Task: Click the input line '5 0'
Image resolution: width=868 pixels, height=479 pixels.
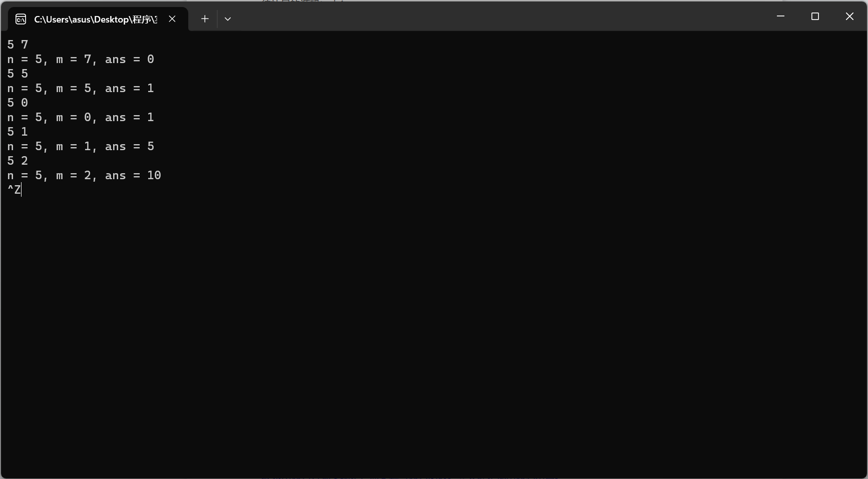Action: (x=18, y=103)
